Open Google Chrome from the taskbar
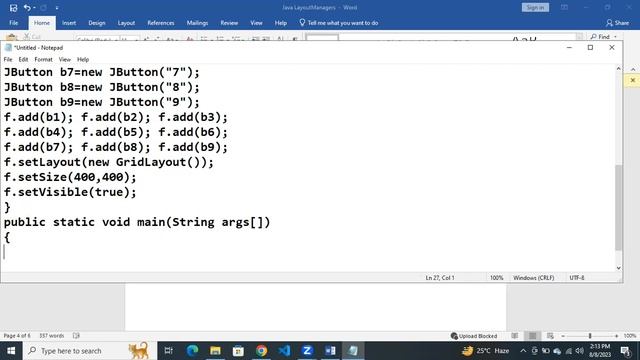Viewport: 640px width, 360px height. (x=261, y=351)
